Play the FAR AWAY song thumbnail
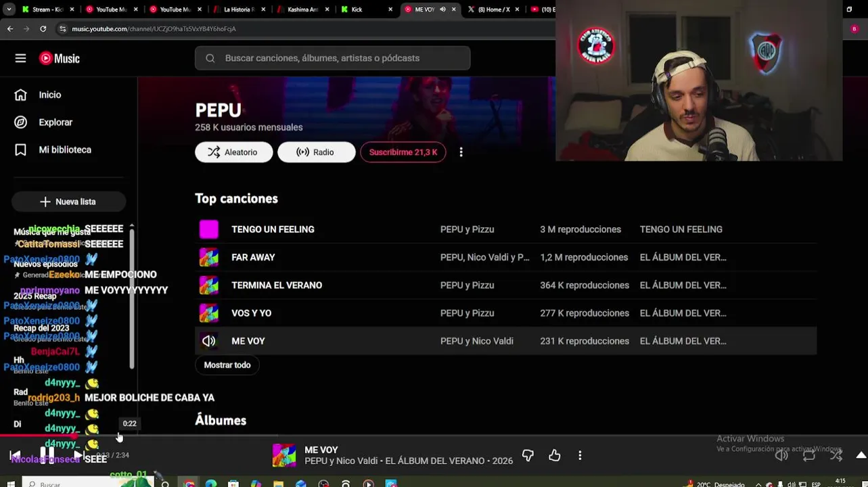This screenshot has width=868, height=487. pyautogui.click(x=209, y=257)
